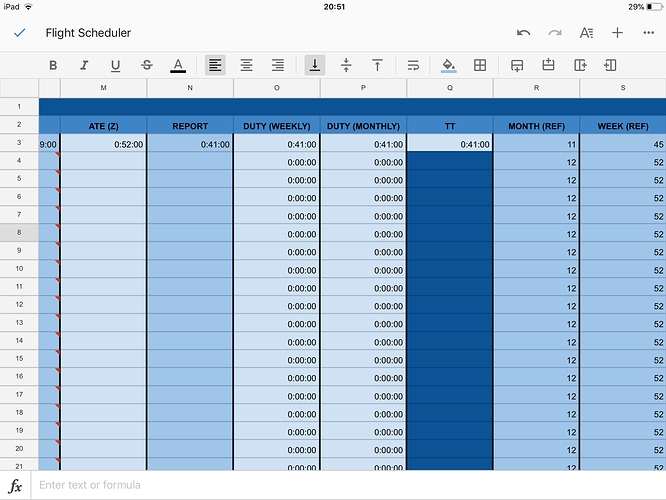
Task: Select the highlighted row 8 header
Action: point(19,232)
